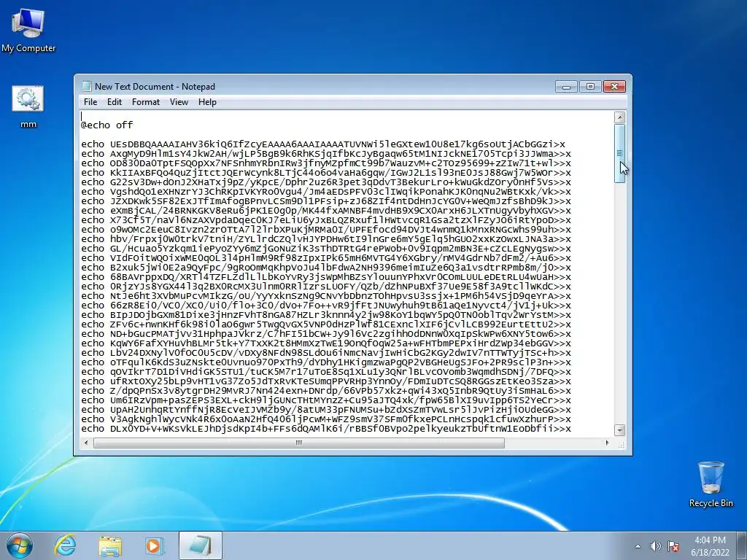Open the My Computer desktop icon
Image resolution: width=747 pixels, height=560 pixels.
(x=28, y=30)
